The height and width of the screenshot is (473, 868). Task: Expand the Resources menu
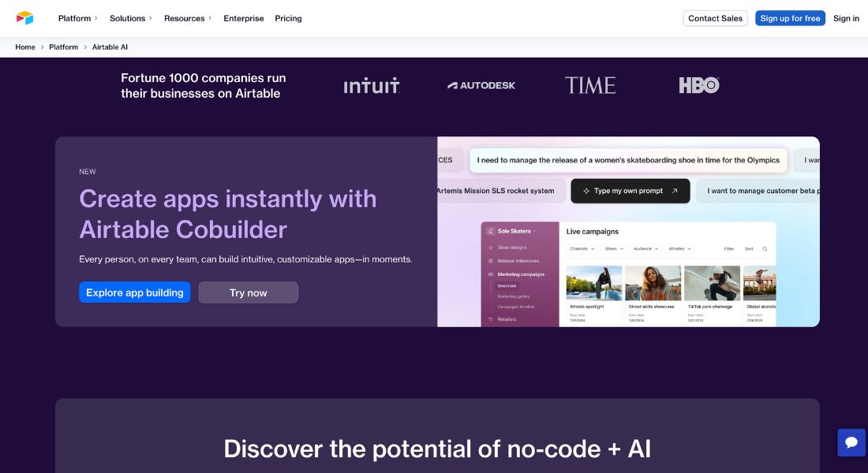(x=188, y=18)
